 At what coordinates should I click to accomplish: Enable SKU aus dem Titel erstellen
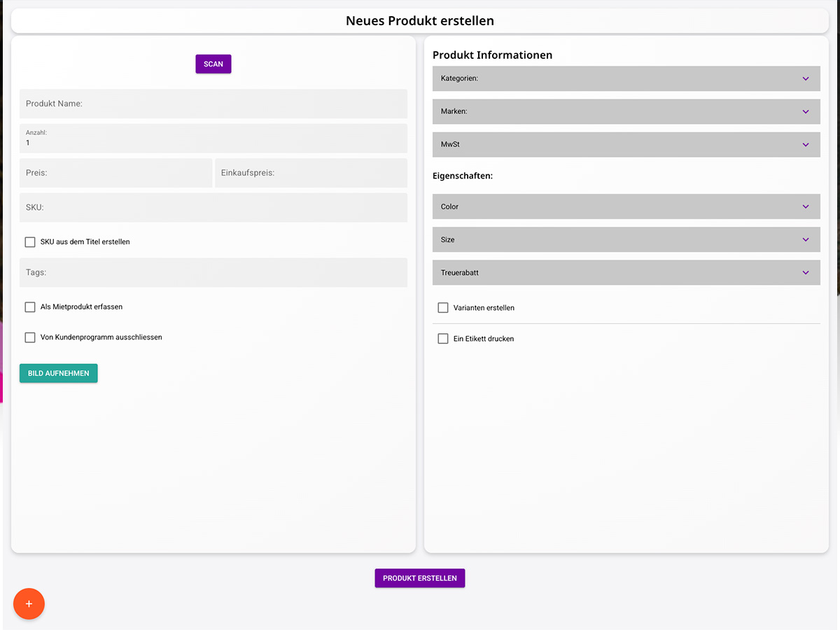pos(30,242)
